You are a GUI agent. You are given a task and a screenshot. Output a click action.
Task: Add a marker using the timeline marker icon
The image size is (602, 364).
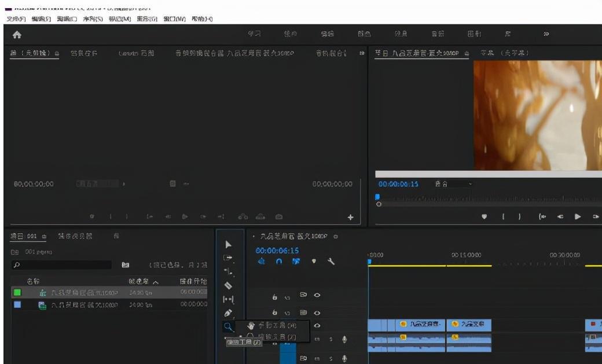pyautogui.click(x=314, y=262)
